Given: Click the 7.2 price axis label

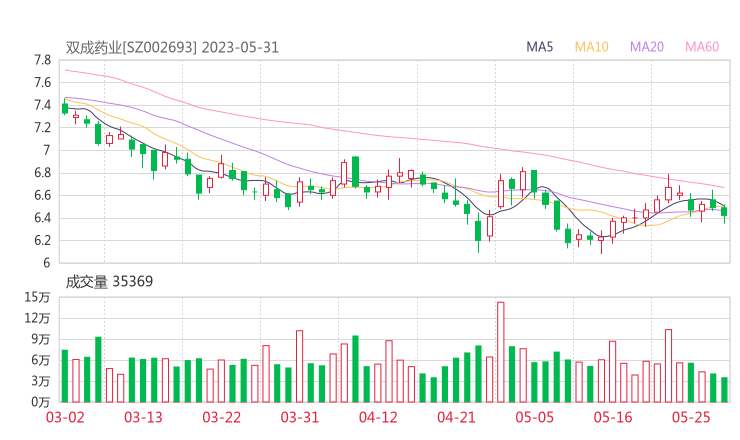Looking at the screenshot, I should 42,127.
